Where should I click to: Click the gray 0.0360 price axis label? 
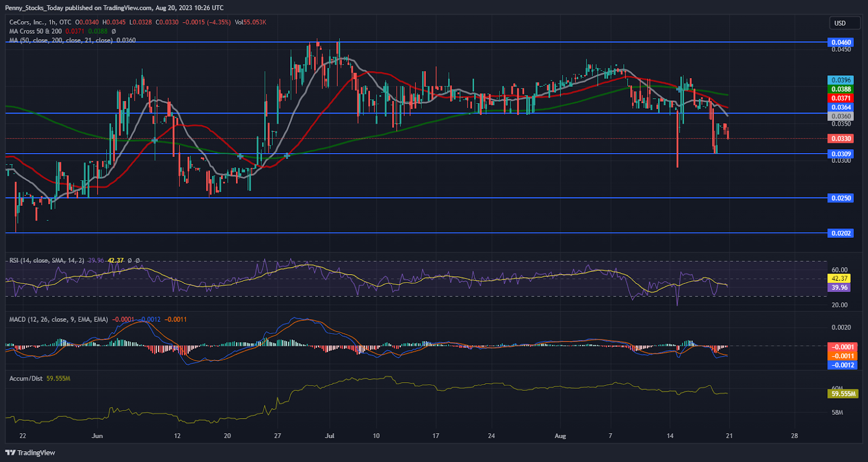pyautogui.click(x=841, y=116)
